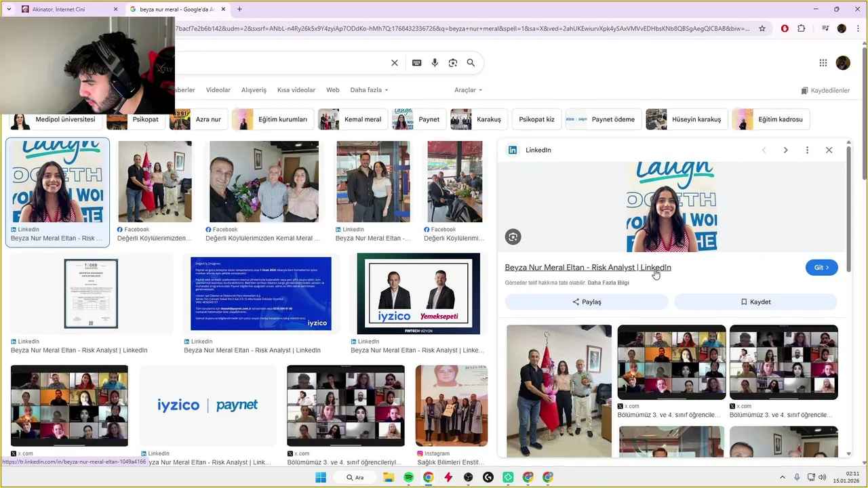Image resolution: width=868 pixels, height=488 pixels.
Task: Select the Paynet filter chip
Action: (x=419, y=119)
